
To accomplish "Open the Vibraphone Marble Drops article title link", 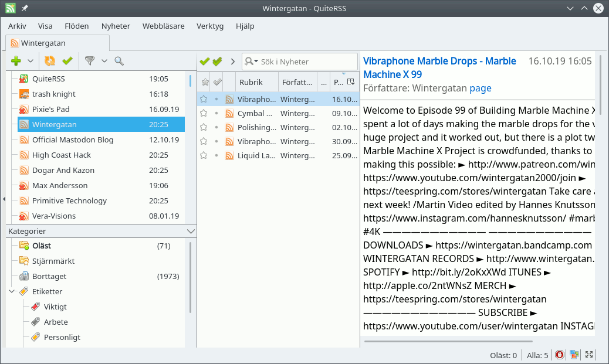I will tap(439, 67).
